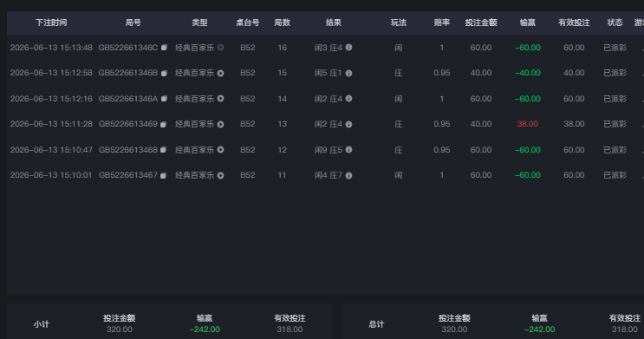Click result text 闲9 庄5
Image resolution: width=644 pixels, height=339 pixels.
pos(329,150)
